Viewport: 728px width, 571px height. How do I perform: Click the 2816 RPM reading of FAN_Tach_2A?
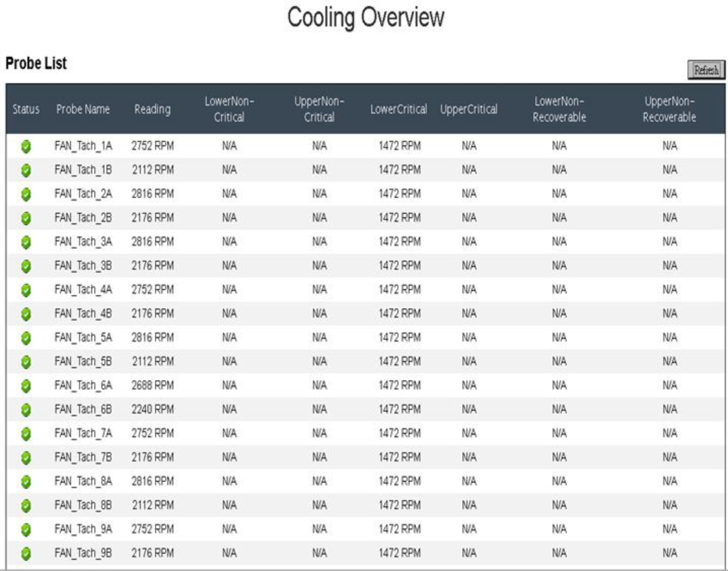pyautogui.click(x=153, y=194)
